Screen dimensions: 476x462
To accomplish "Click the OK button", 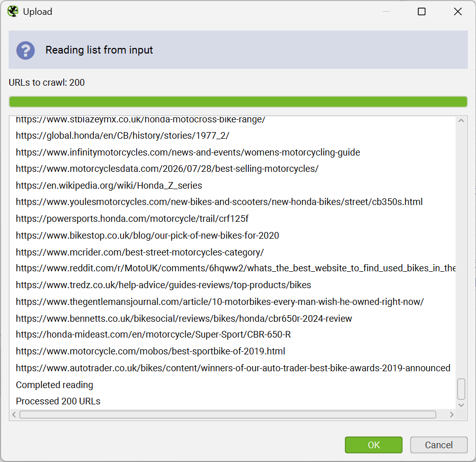I will click(373, 445).
